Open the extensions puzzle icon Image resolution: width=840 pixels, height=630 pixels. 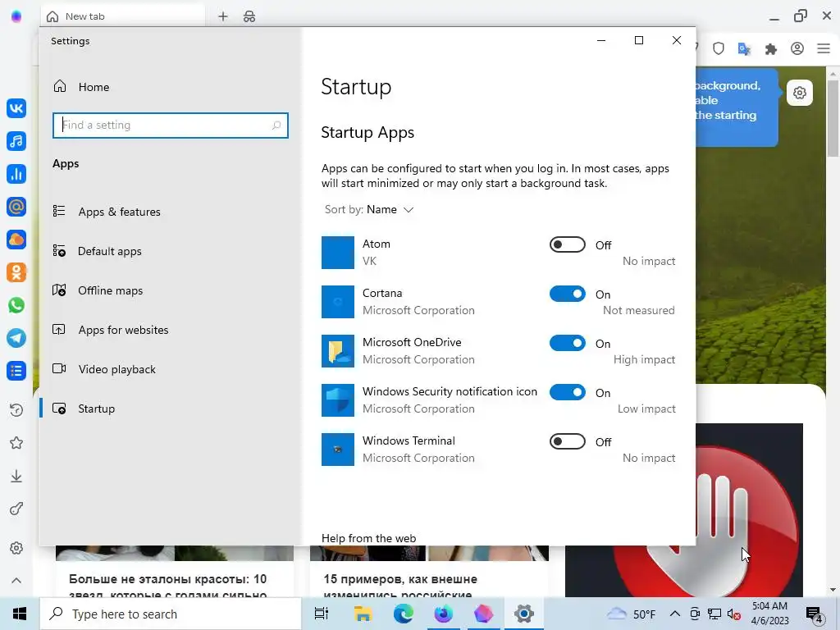pyautogui.click(x=770, y=48)
